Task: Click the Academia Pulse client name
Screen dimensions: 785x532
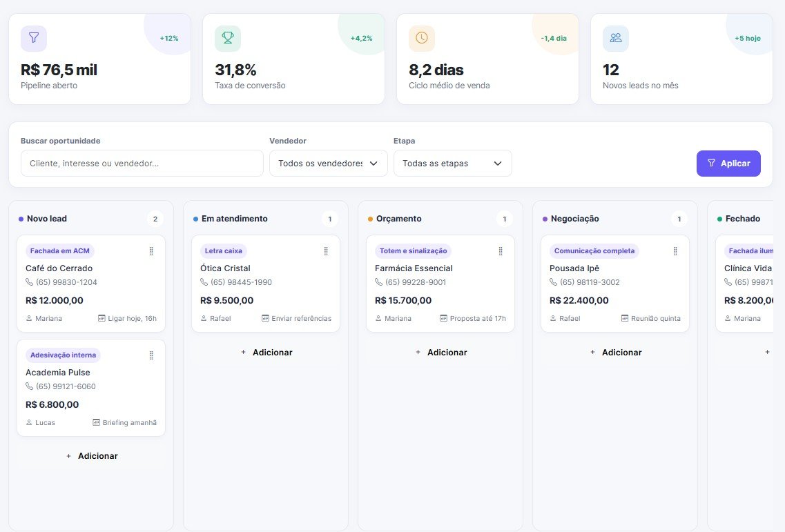Action: pyautogui.click(x=58, y=373)
